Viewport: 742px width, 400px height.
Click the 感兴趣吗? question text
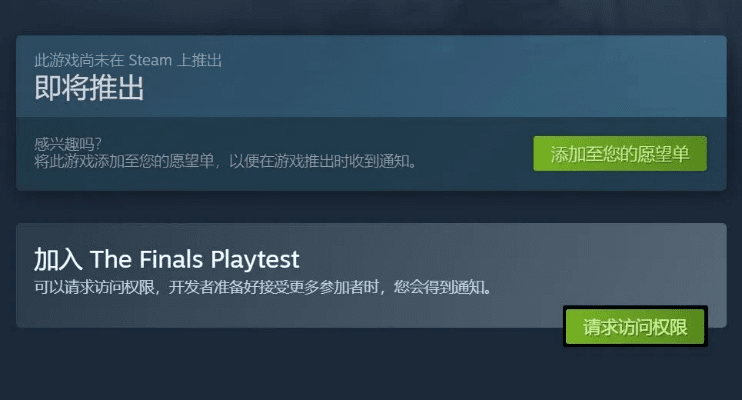[68, 144]
